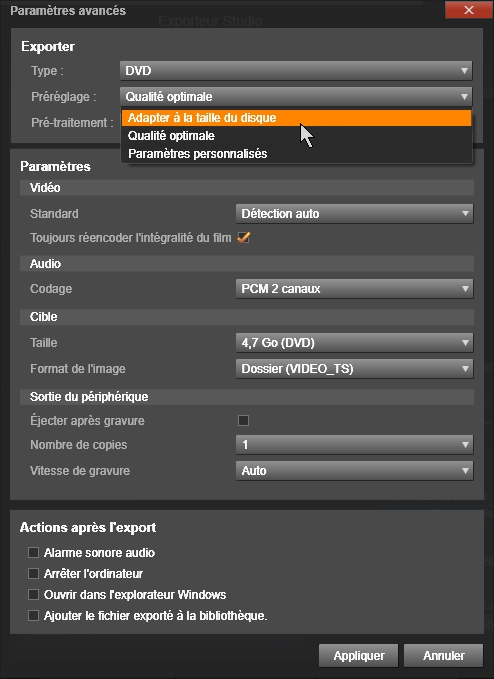Open the Préréglage combo box
Screen dimensions: 494x679
point(296,97)
